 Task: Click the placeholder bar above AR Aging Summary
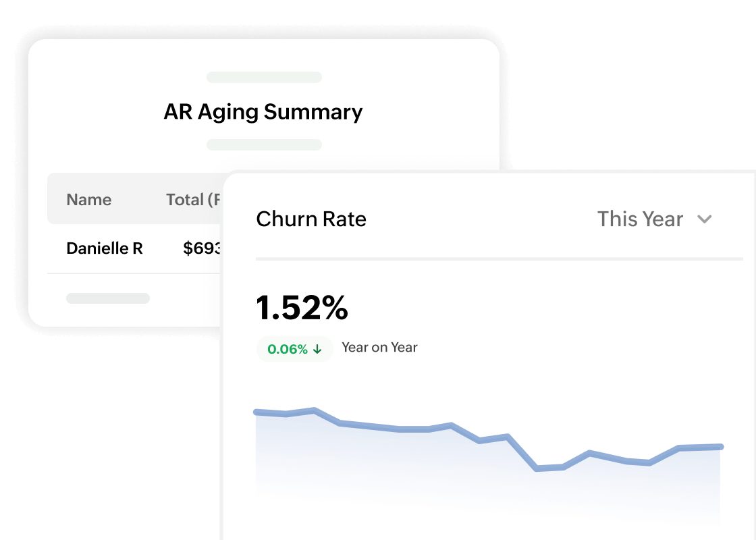pos(264,77)
